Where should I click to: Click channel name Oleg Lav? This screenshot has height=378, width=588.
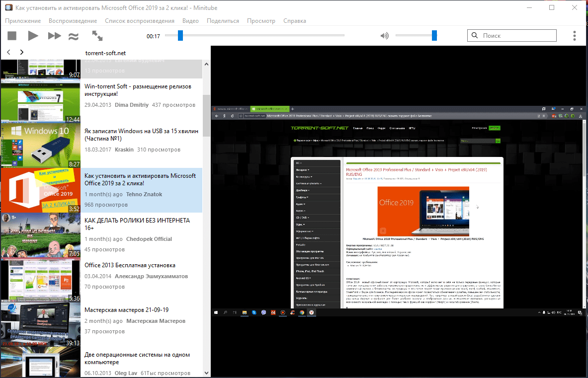126,373
